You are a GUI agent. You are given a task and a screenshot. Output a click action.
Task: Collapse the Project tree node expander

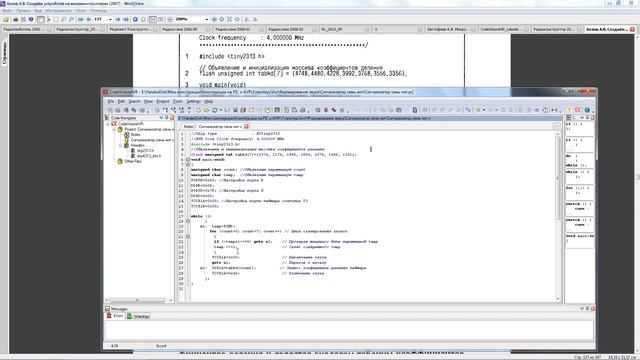point(114,129)
